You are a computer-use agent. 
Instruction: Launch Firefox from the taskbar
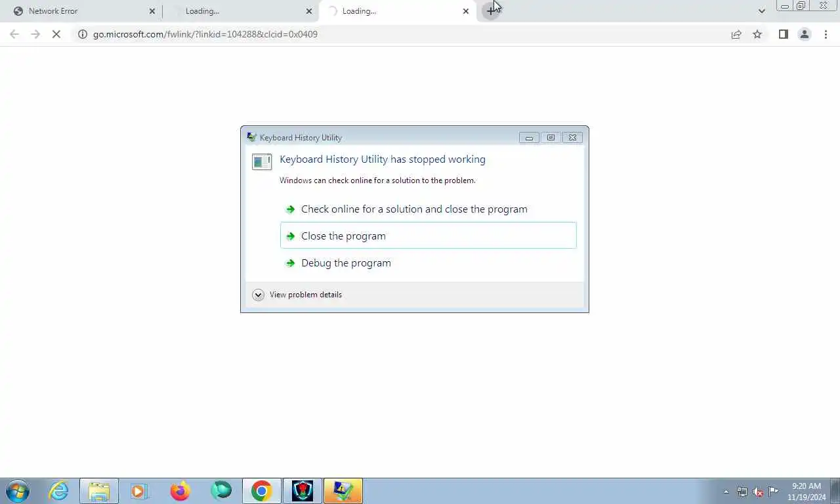[x=180, y=491]
